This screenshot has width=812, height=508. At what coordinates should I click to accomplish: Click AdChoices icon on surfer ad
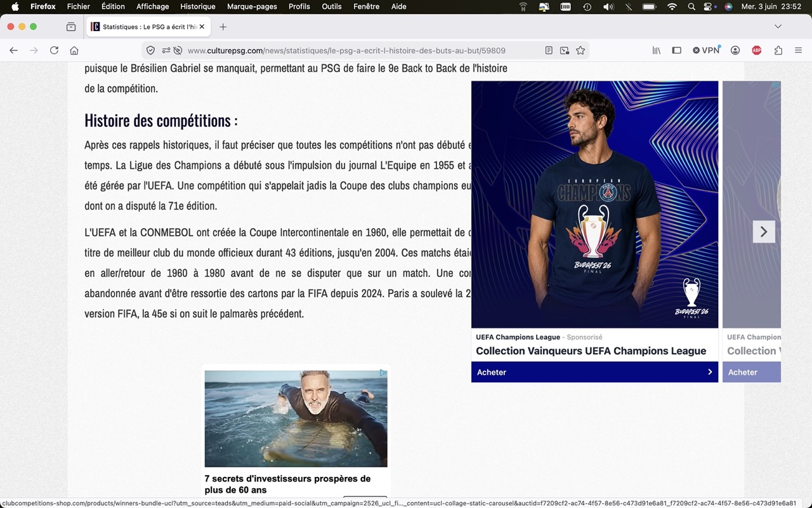pos(383,373)
